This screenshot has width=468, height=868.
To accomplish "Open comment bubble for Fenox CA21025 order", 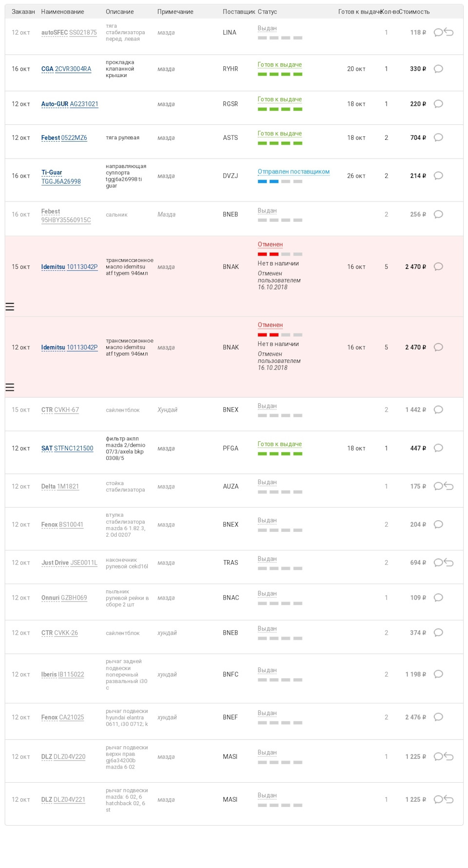I will pos(438,717).
